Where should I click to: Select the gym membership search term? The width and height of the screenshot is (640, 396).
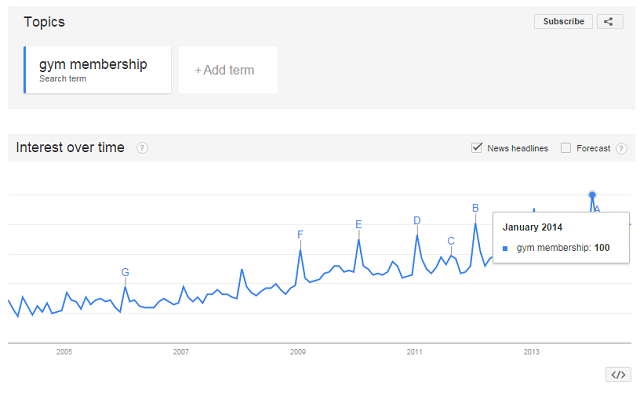click(x=98, y=70)
